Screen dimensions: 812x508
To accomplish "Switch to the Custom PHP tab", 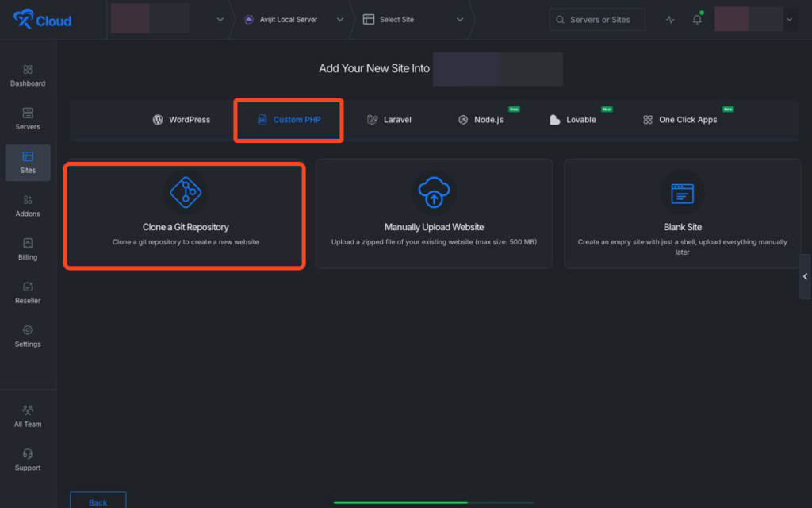I will coord(289,120).
